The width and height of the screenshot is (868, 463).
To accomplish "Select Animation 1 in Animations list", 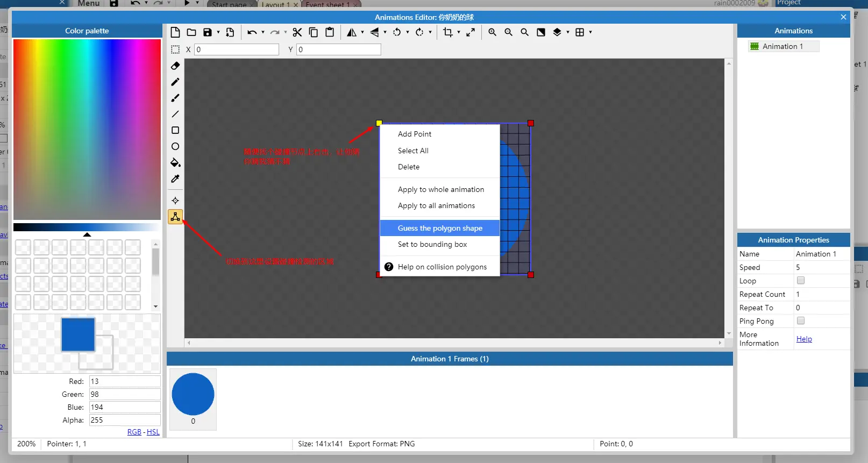I will [x=783, y=46].
